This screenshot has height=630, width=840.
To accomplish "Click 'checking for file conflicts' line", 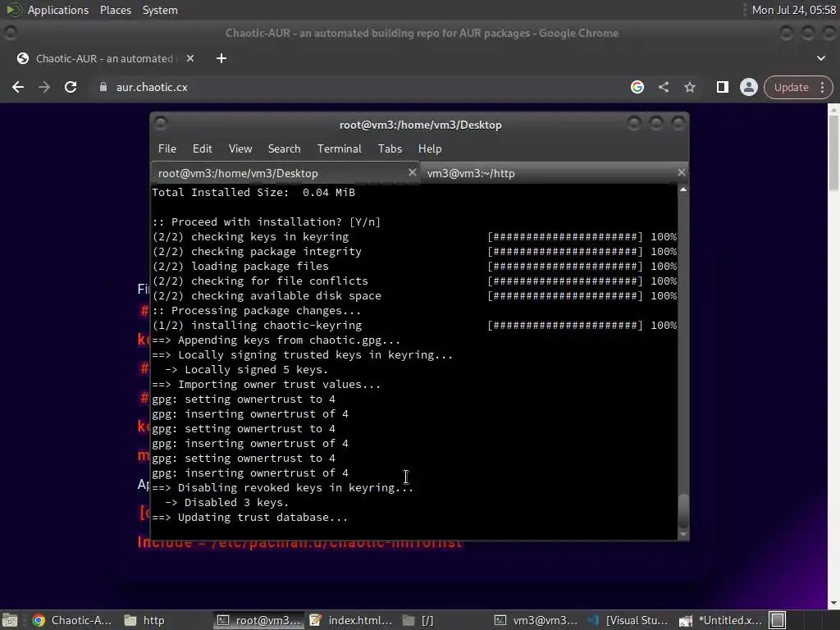I will coord(260,281).
